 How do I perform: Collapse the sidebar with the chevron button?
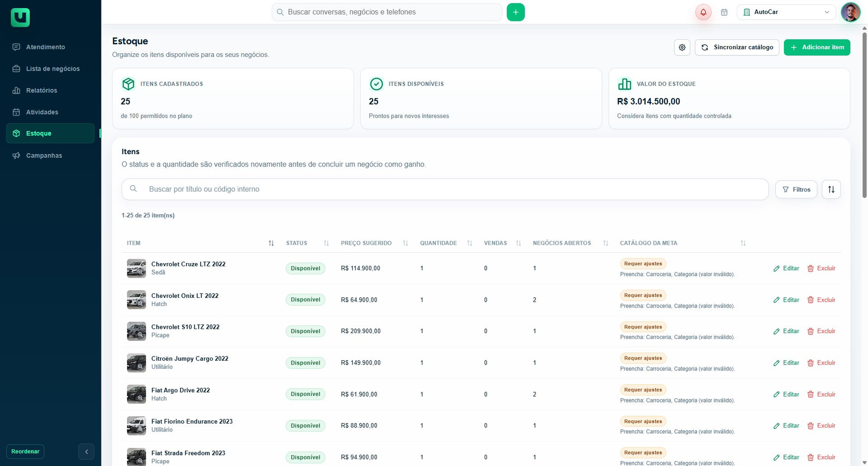coord(86,451)
